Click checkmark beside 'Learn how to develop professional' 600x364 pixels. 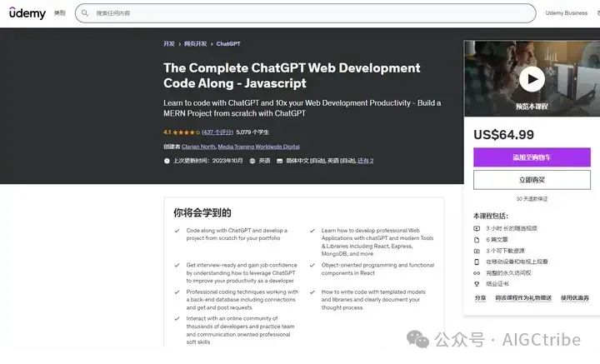click(312, 231)
